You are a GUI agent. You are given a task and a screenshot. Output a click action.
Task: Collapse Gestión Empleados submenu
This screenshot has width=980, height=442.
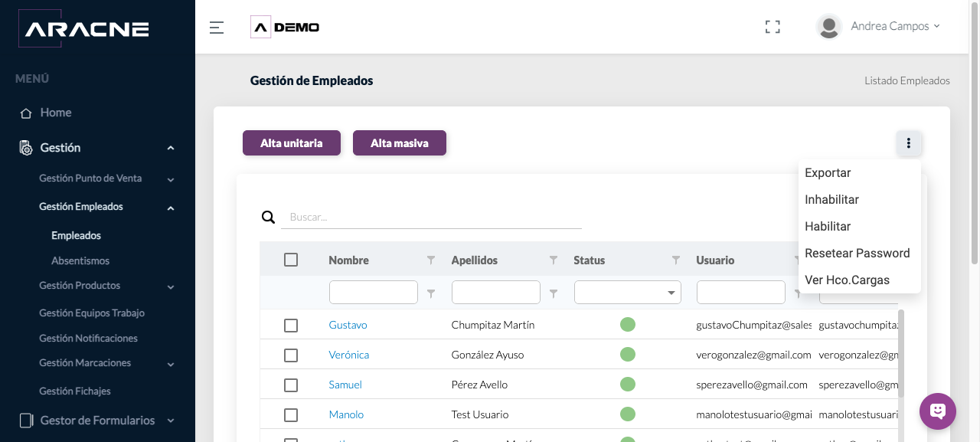tap(171, 208)
